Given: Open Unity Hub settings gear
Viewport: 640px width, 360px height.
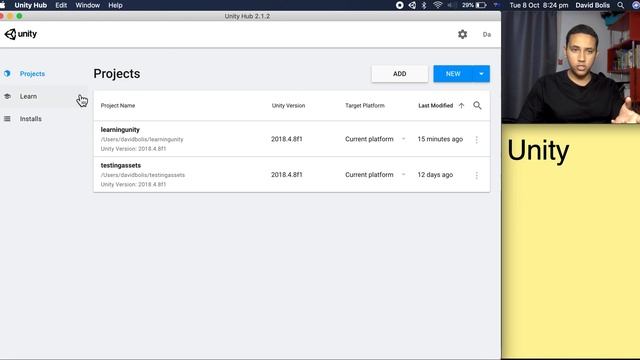Looking at the screenshot, I should pos(462,34).
